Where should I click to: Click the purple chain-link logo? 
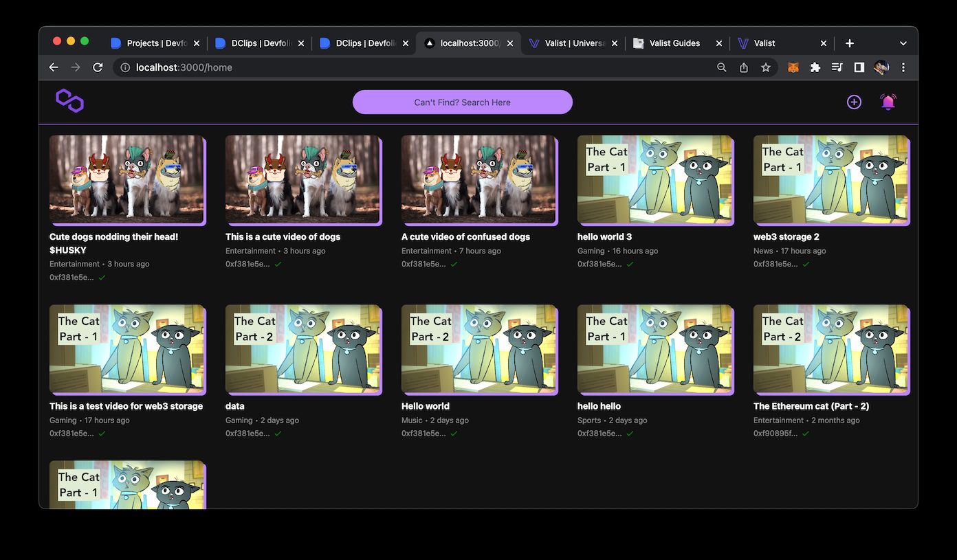pos(69,101)
